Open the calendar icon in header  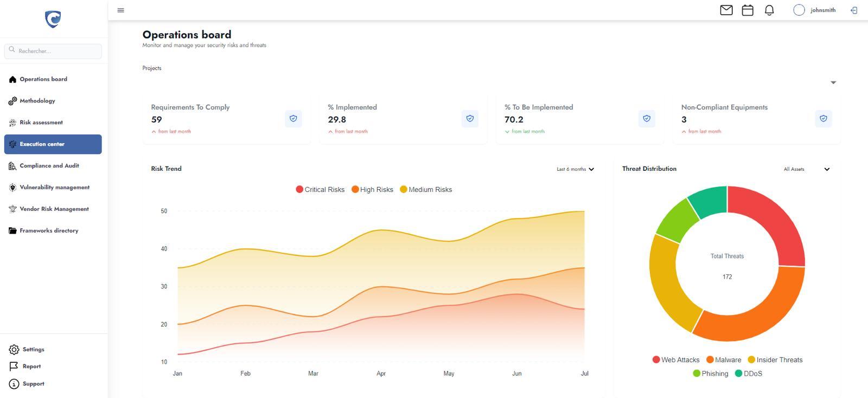click(748, 10)
